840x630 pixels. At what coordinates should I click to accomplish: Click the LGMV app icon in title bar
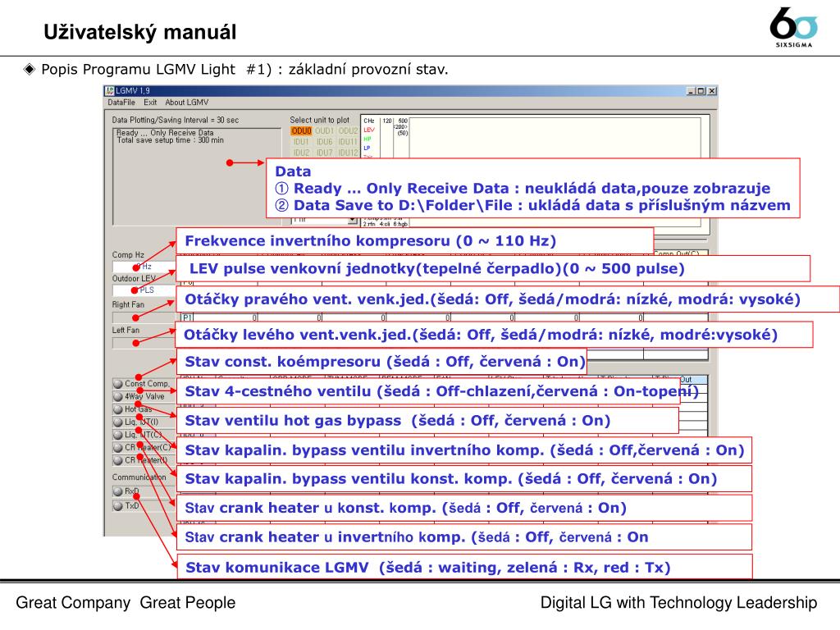click(x=110, y=91)
